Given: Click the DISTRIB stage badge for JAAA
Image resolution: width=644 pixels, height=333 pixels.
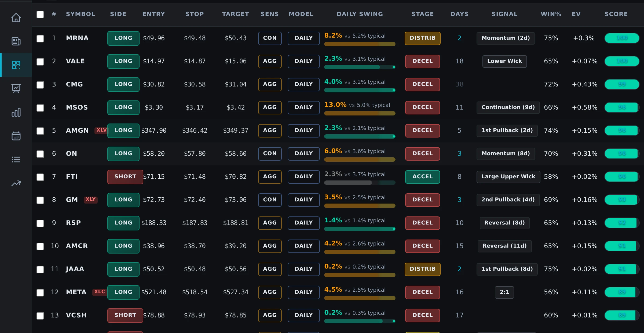Looking at the screenshot, I should [x=423, y=269].
